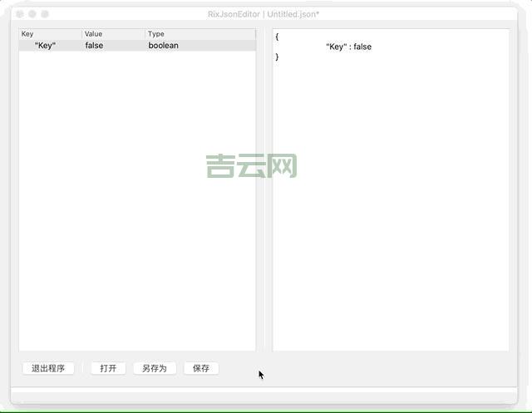Image resolution: width=532 pixels, height=413 pixels.
Task: Click the 另存为 (save as) button
Action: pyautogui.click(x=155, y=368)
